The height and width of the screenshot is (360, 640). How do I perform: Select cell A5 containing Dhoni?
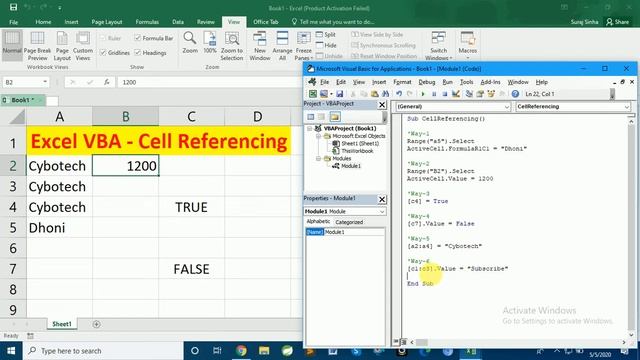tap(60, 228)
